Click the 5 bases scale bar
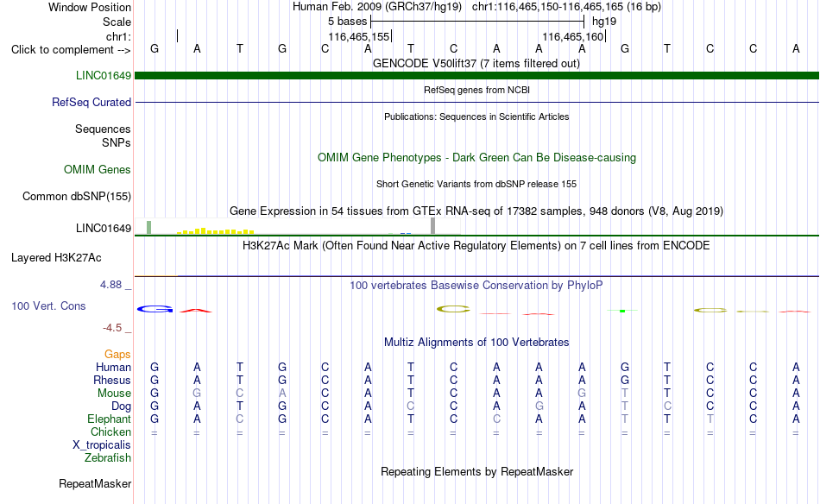This screenshot has height=504, width=820. (477, 22)
